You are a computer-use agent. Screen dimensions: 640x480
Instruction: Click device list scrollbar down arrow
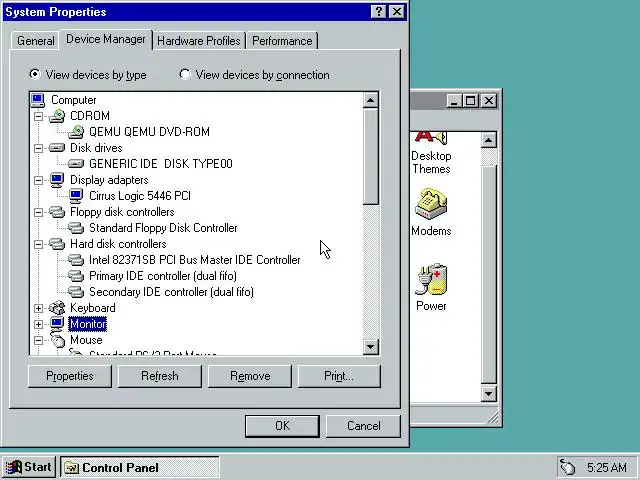(x=371, y=347)
